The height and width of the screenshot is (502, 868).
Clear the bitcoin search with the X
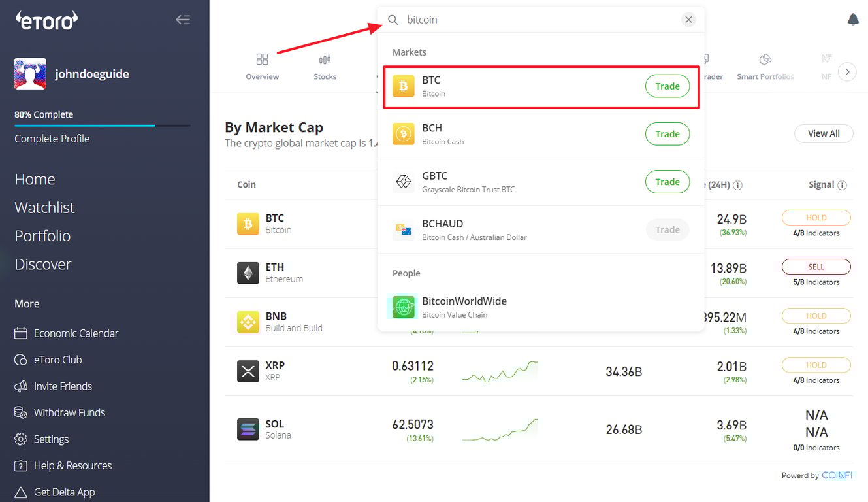pyautogui.click(x=688, y=20)
